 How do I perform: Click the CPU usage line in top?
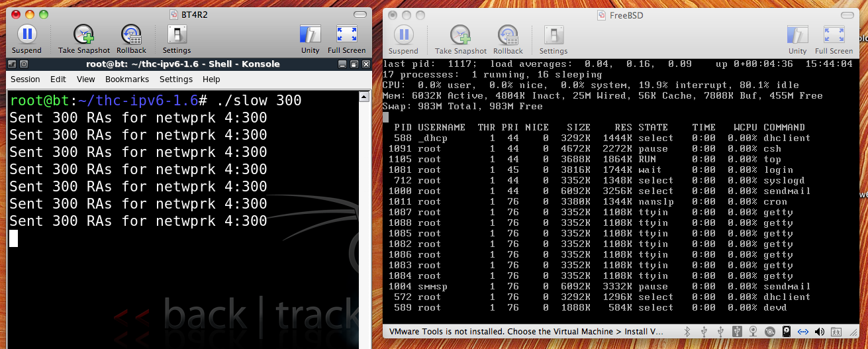click(x=591, y=85)
